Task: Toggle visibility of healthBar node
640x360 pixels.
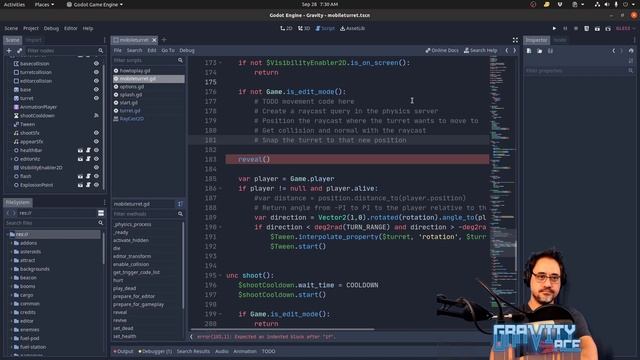Action: point(96,150)
